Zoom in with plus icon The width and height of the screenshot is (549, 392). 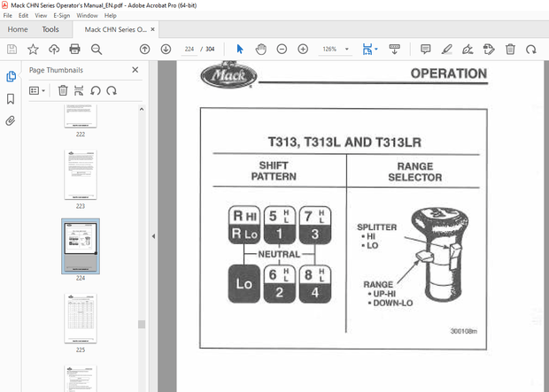click(303, 50)
